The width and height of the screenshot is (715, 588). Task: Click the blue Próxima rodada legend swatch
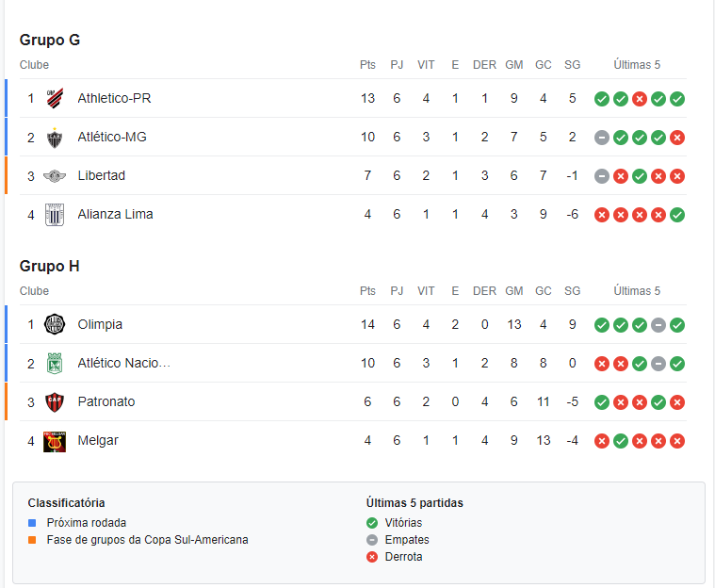tap(32, 523)
